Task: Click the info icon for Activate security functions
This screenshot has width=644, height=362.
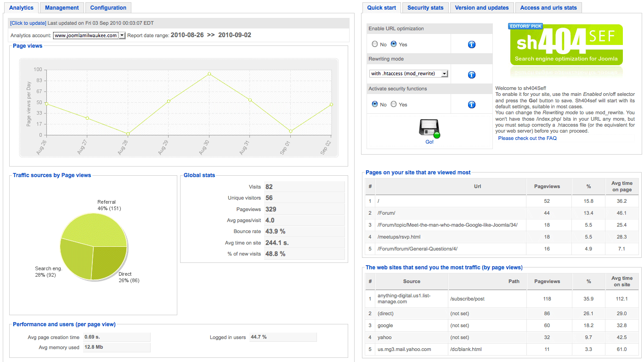Action: pos(471,104)
